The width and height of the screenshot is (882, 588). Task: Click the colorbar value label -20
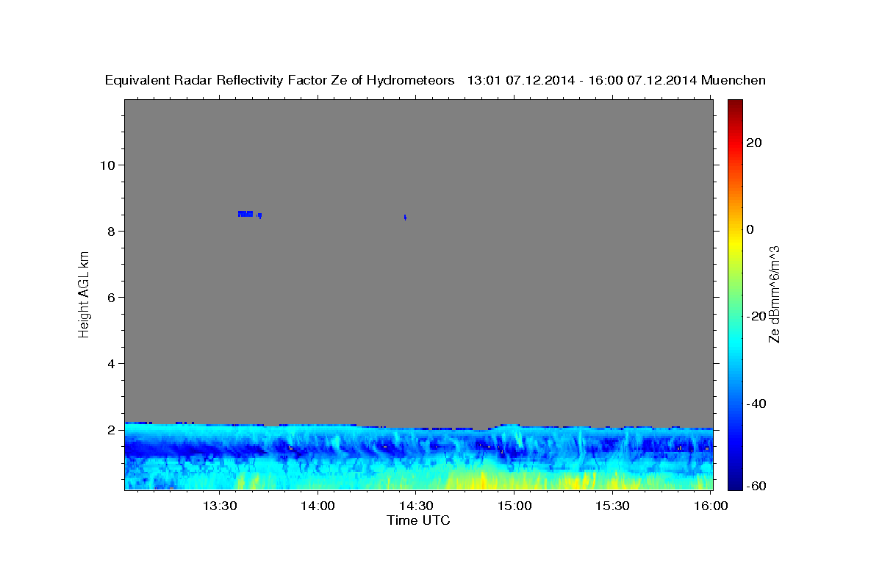(x=757, y=316)
